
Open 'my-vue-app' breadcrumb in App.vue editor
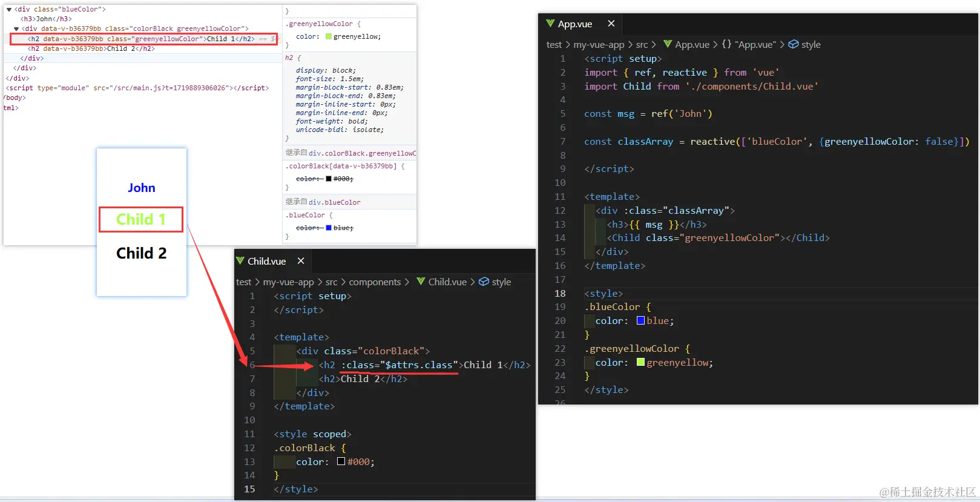[599, 45]
